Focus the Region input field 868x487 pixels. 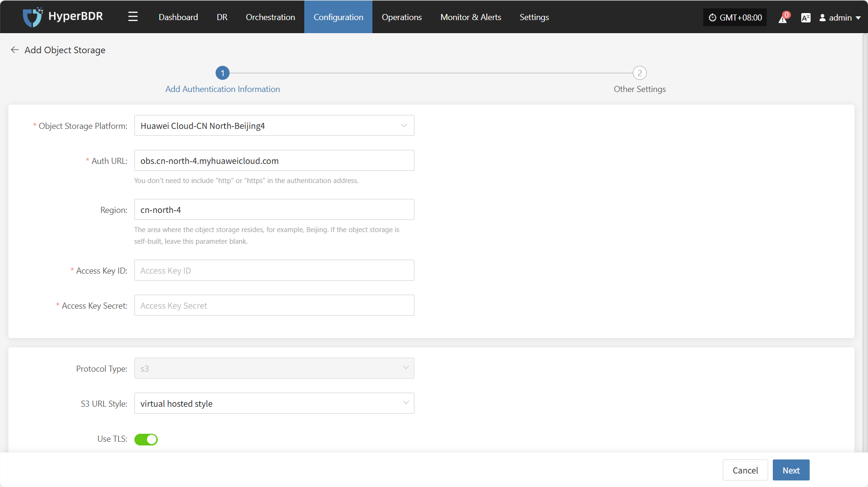274,210
